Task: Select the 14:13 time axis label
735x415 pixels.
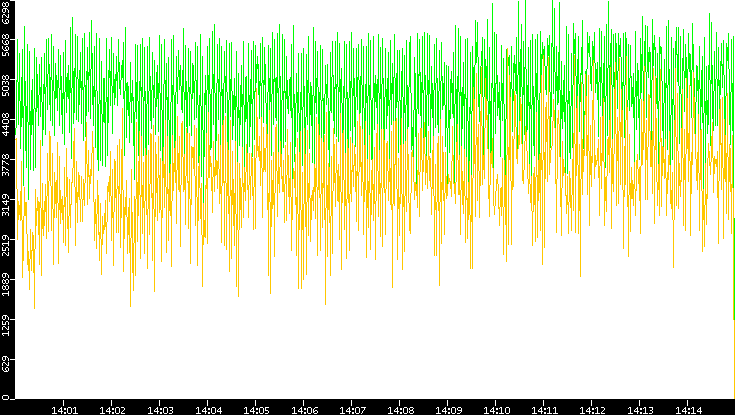Action: click(x=640, y=410)
